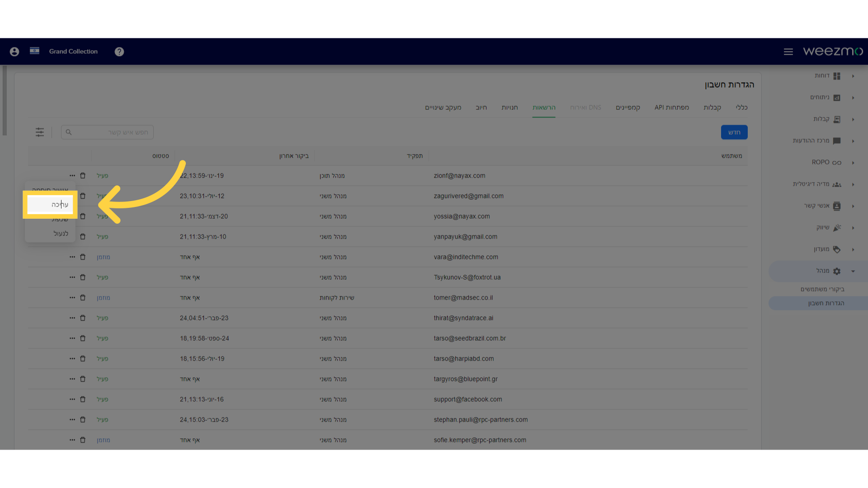Open the three-dots menu for thirat@syndatrace.ai
Image resolution: width=868 pixels, height=488 pixels.
coord(72,318)
